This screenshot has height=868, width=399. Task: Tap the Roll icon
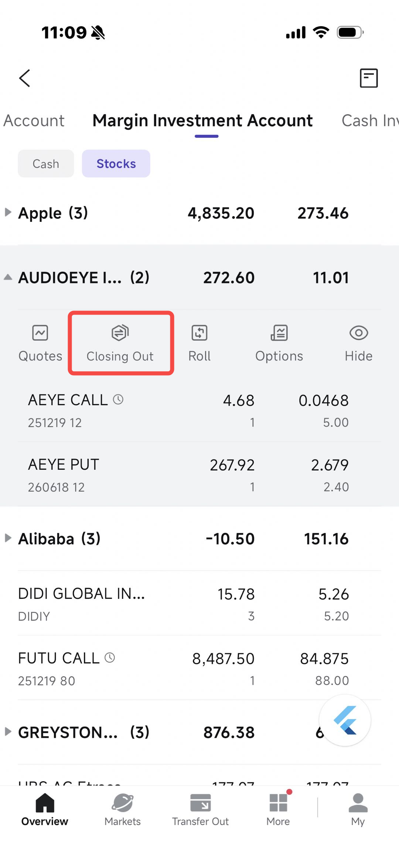click(199, 333)
